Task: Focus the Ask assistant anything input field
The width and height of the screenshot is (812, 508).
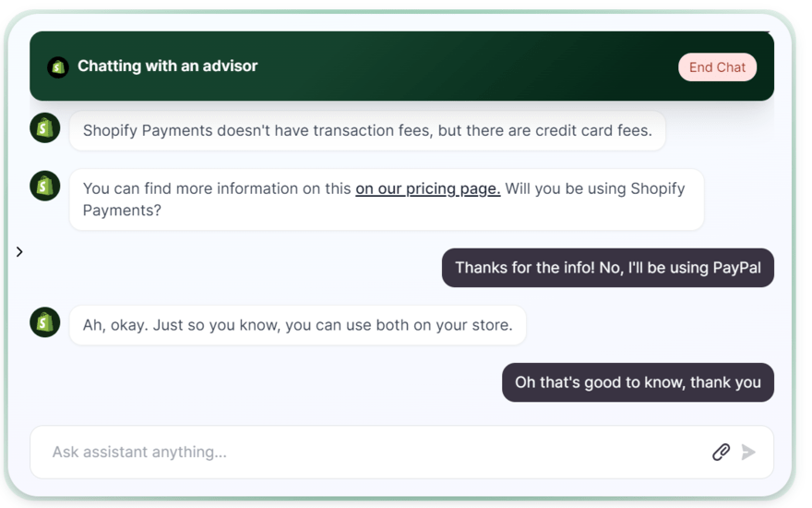Action: pyautogui.click(x=401, y=452)
